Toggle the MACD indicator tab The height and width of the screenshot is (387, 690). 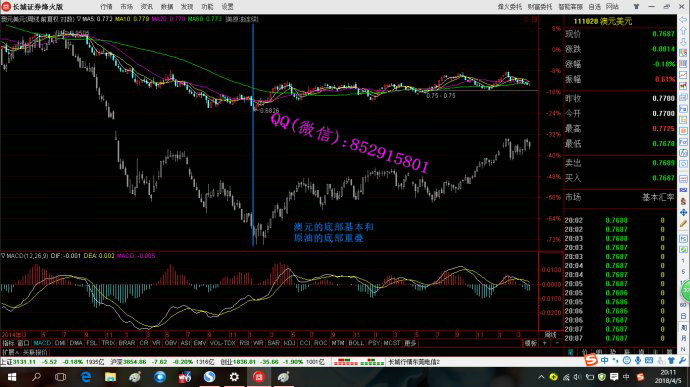tap(42, 343)
